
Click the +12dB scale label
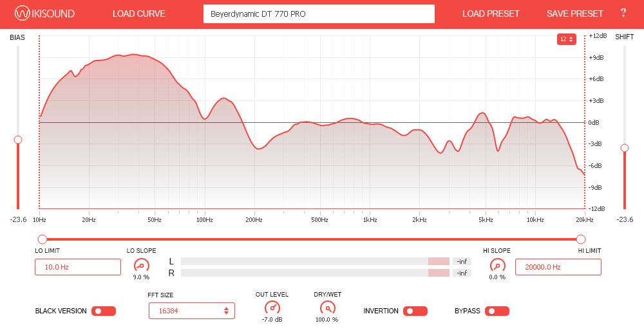click(598, 35)
